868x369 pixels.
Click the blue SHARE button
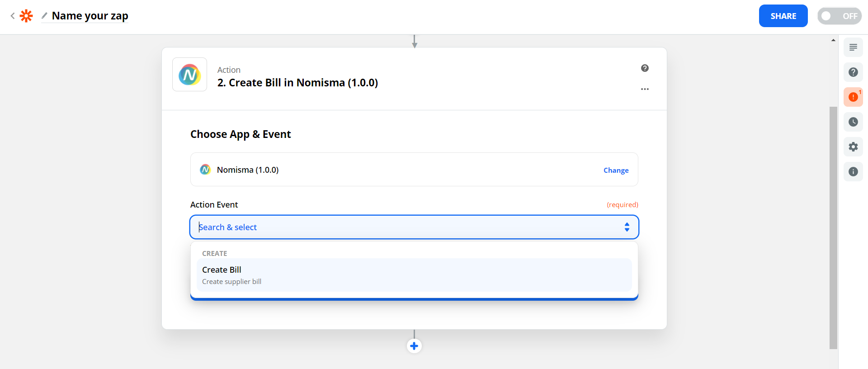[783, 16]
